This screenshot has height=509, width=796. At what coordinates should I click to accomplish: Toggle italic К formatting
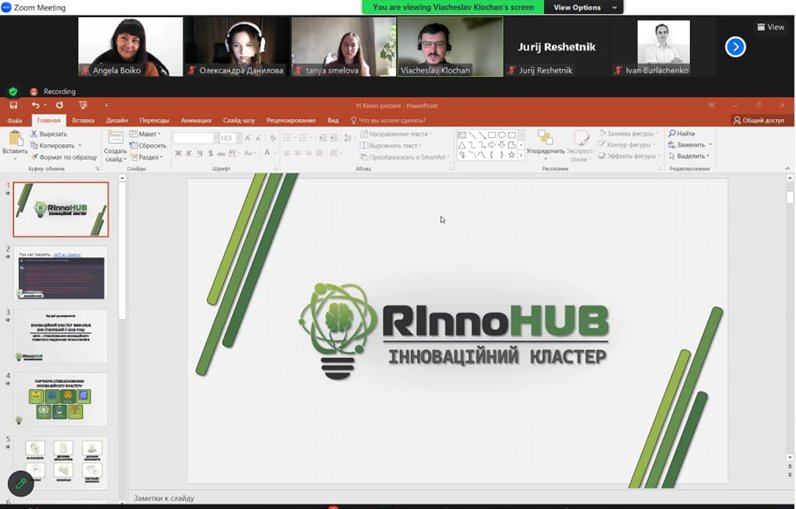(189, 153)
